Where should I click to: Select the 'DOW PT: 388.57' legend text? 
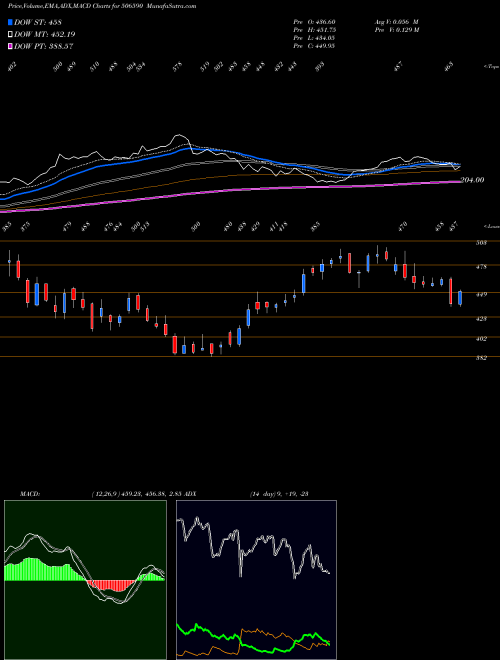click(44, 46)
